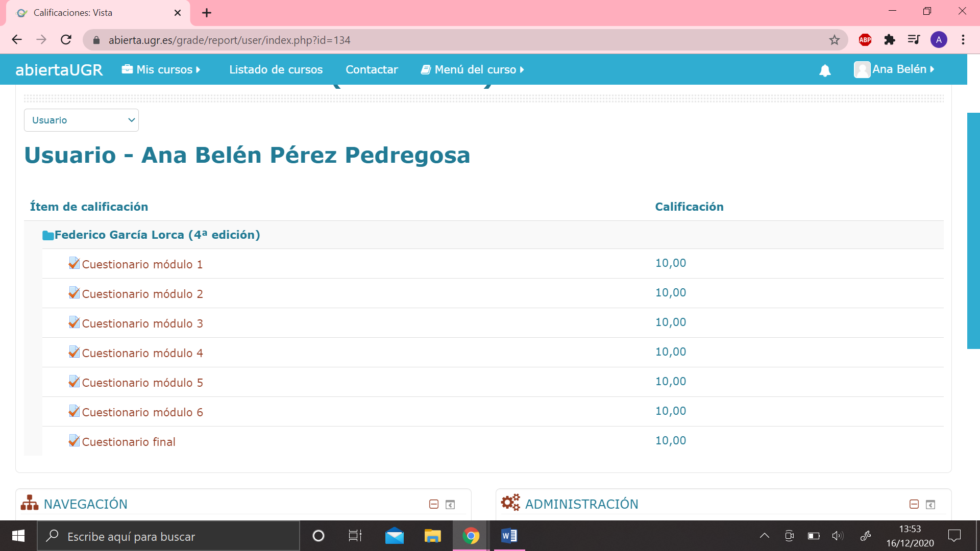Screen dimensions: 980x551
Task: Dock the Administración block to the side
Action: click(x=930, y=504)
